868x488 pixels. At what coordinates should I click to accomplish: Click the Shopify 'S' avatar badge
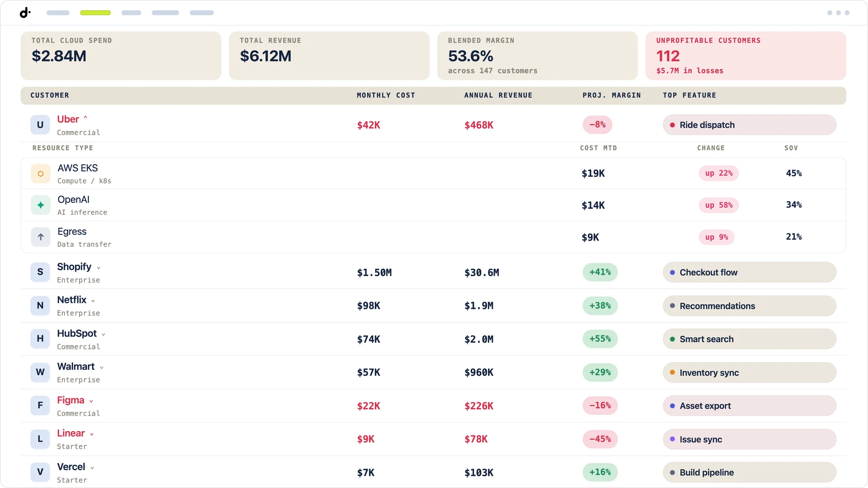[40, 272]
